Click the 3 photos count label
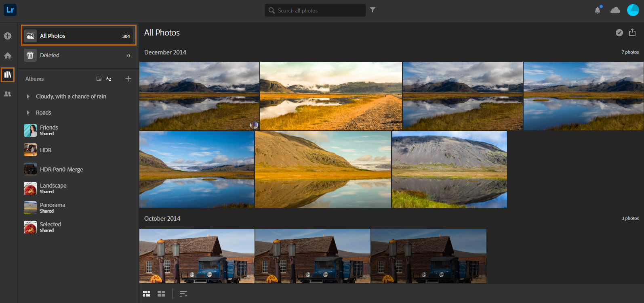The width and height of the screenshot is (644, 303). (x=630, y=218)
